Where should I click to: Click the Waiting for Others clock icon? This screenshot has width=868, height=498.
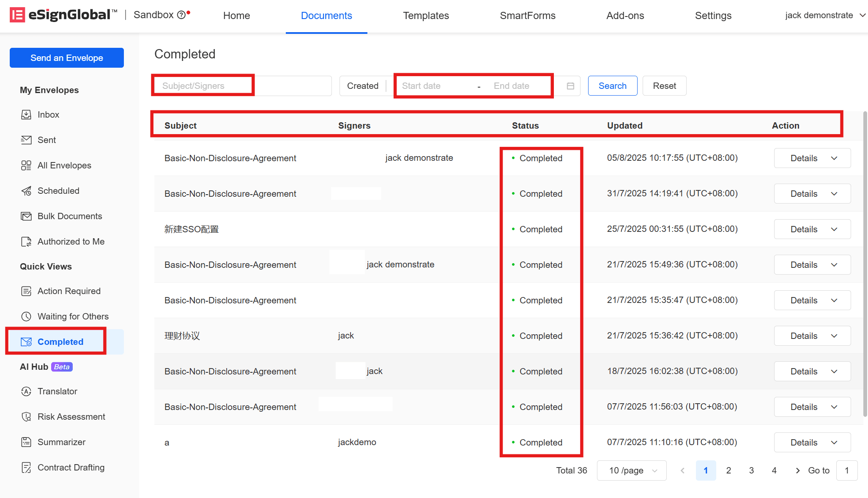(x=26, y=316)
